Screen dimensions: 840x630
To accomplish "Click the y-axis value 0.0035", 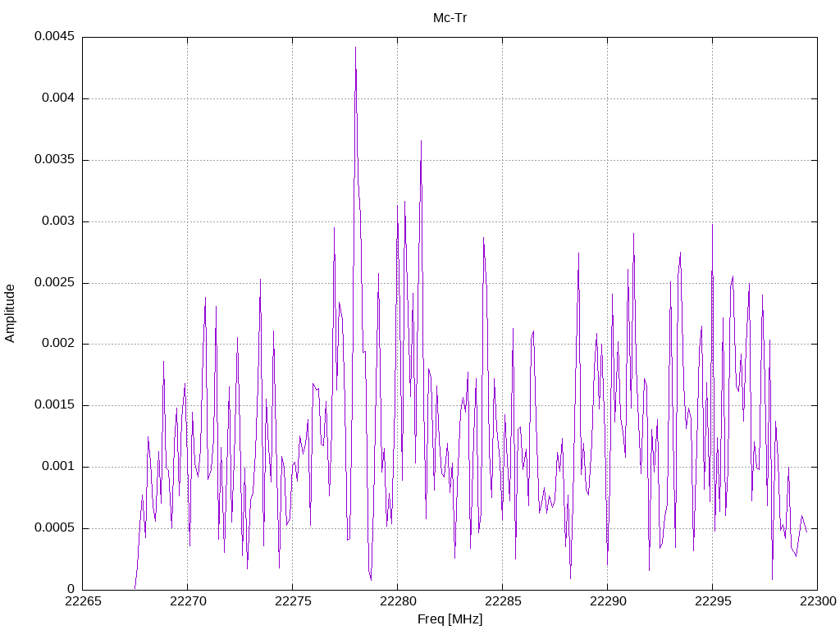I will [x=55, y=160].
